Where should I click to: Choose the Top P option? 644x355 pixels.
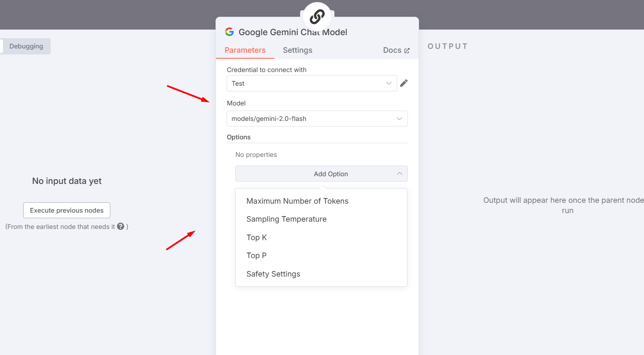click(x=321, y=256)
